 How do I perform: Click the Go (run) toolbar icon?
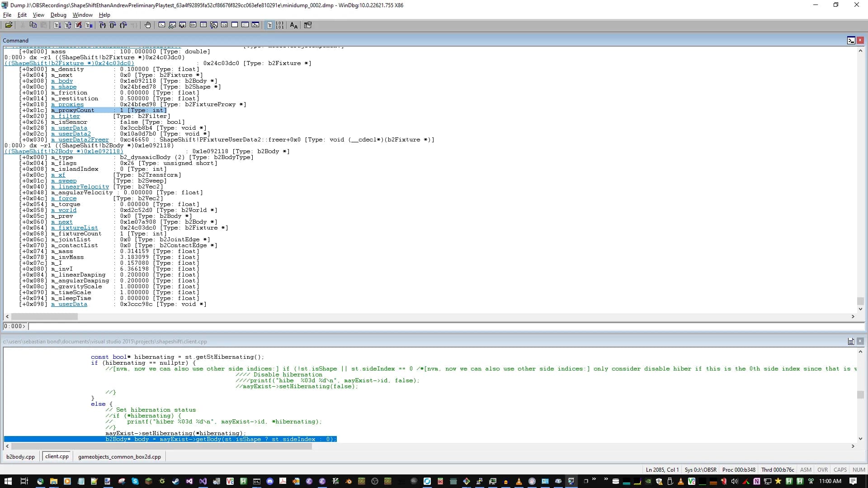pyautogui.click(x=57, y=25)
